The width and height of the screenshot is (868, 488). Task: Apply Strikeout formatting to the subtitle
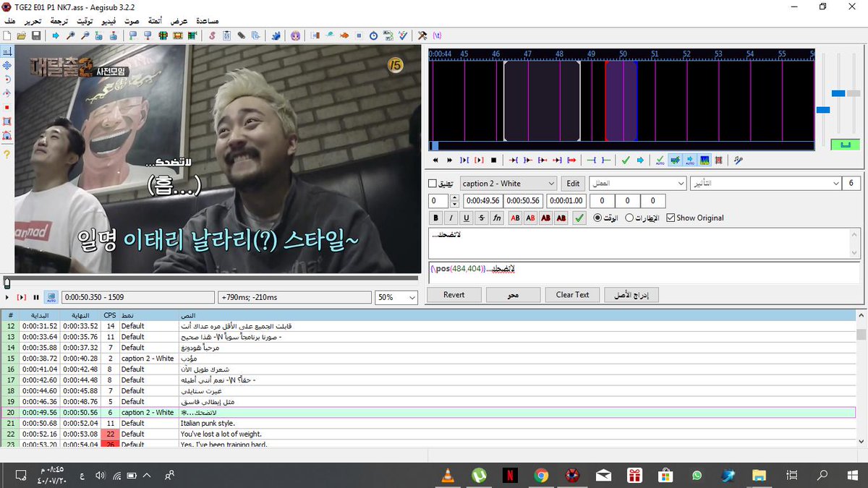tap(482, 218)
